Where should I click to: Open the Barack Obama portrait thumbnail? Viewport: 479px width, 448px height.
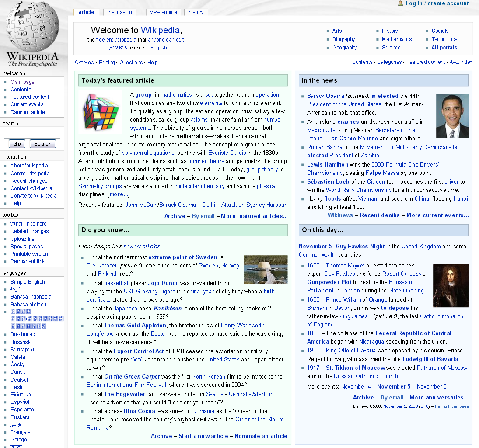[x=452, y=116]
